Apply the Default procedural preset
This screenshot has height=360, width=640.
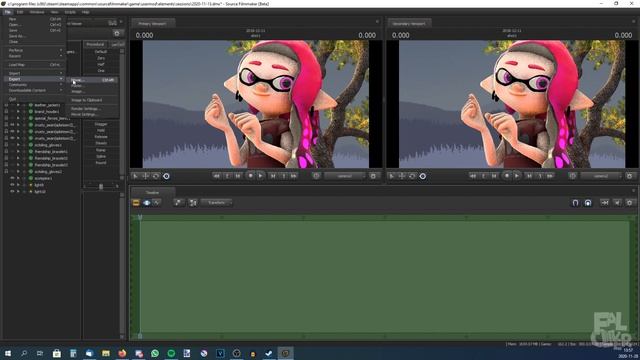point(101,52)
